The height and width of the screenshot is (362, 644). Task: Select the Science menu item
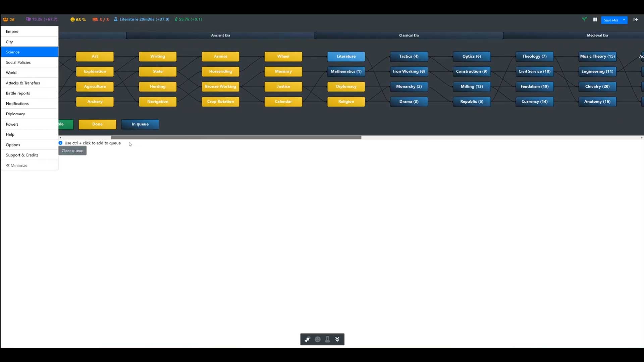pyautogui.click(x=30, y=52)
